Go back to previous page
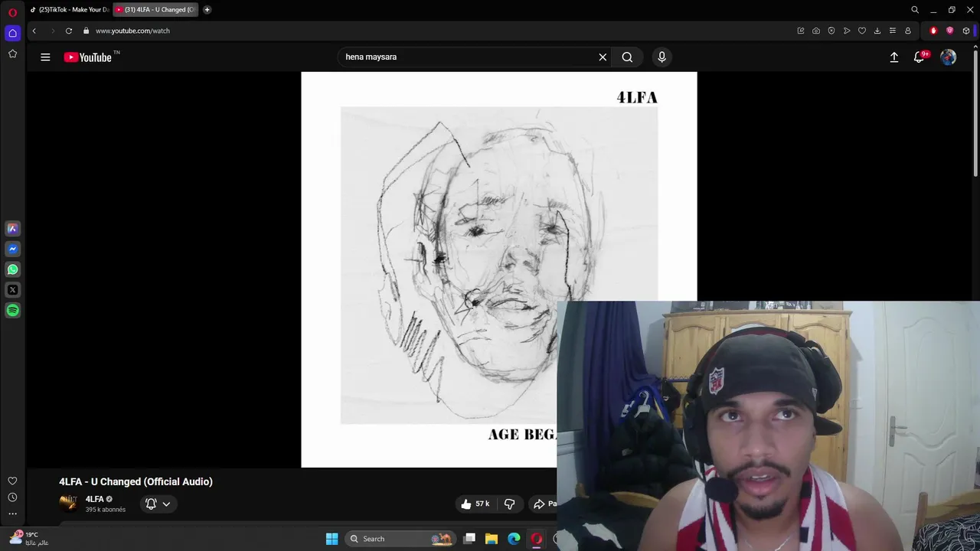Viewport: 980px width, 551px height. (34, 31)
